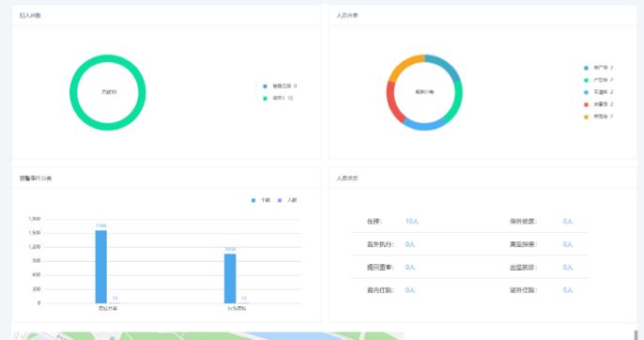Click the center label inside the left donut
The width and height of the screenshot is (644, 340).
109,92
